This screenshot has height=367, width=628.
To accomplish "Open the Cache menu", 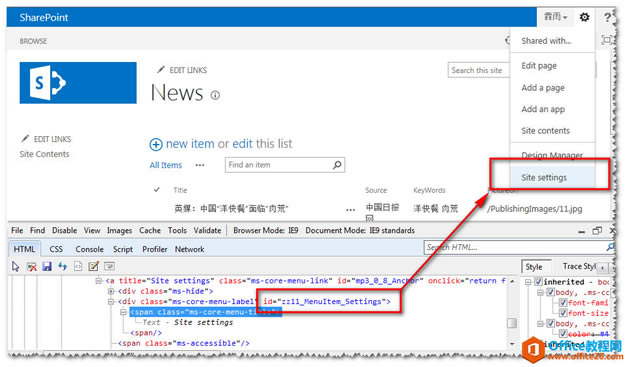I will 150,230.
